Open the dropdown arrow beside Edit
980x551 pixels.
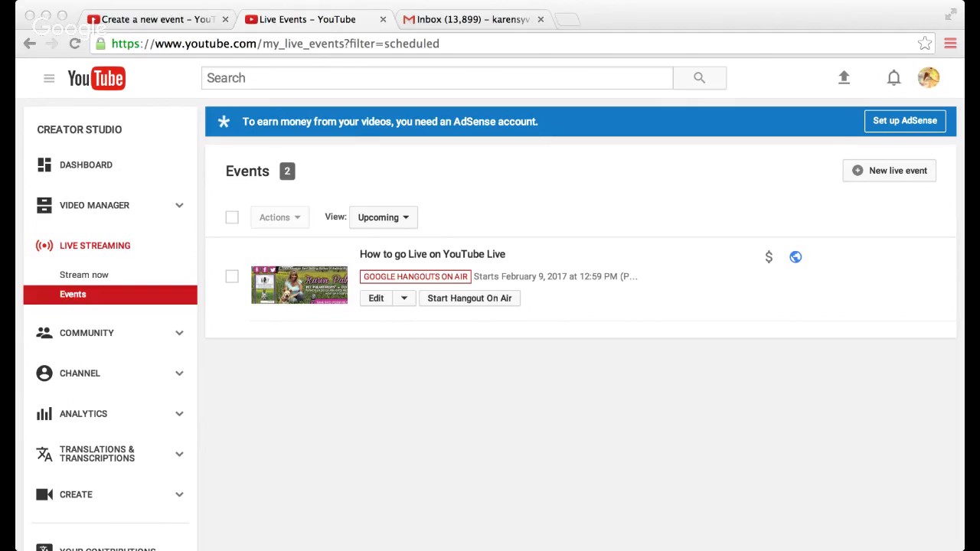click(x=404, y=298)
